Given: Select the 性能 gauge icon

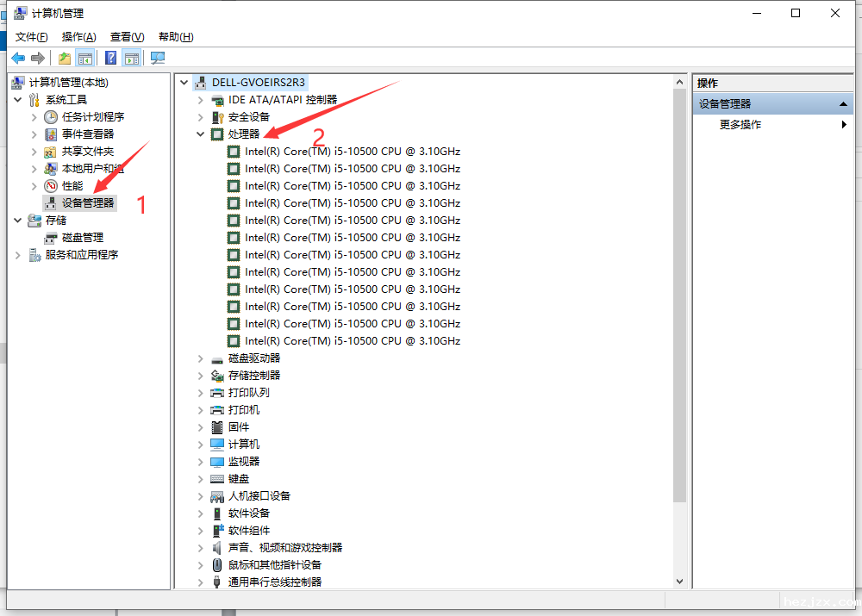Looking at the screenshot, I should click(51, 186).
